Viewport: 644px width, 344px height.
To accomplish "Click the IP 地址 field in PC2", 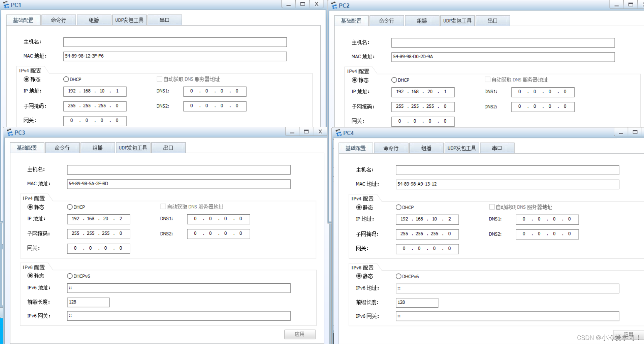I will coord(423,92).
